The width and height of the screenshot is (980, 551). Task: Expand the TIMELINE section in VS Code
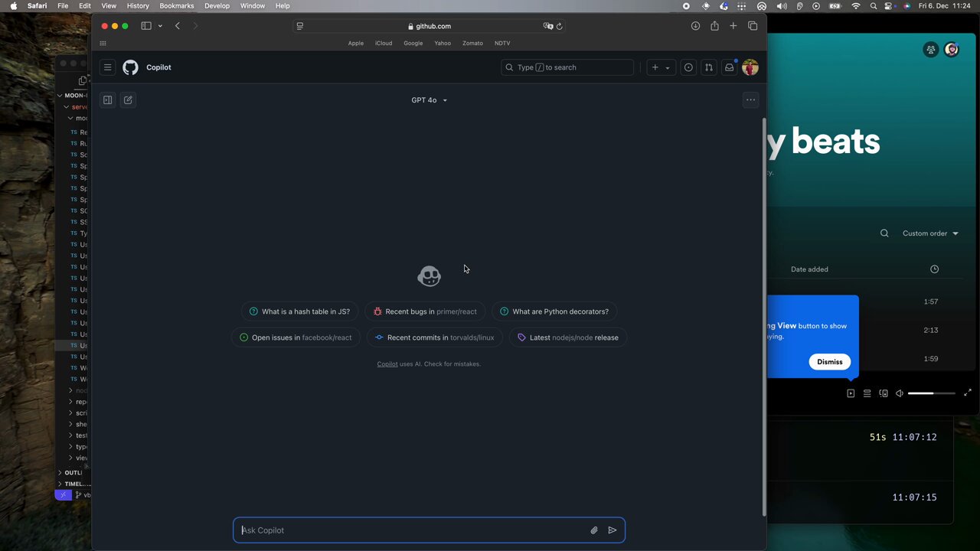[73, 484]
